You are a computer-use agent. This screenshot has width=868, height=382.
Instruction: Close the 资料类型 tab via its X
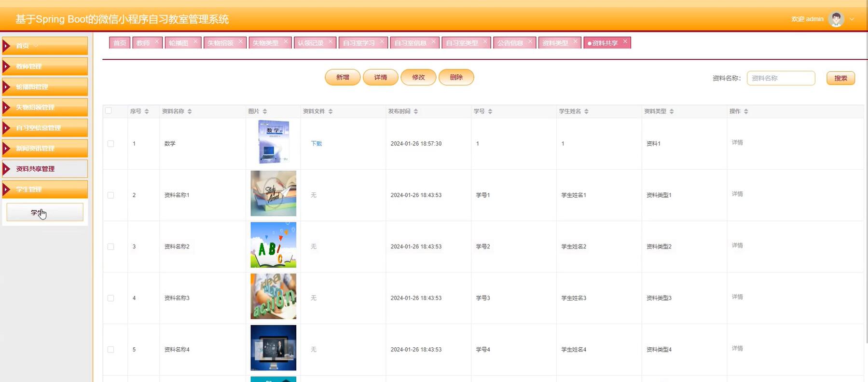click(575, 41)
